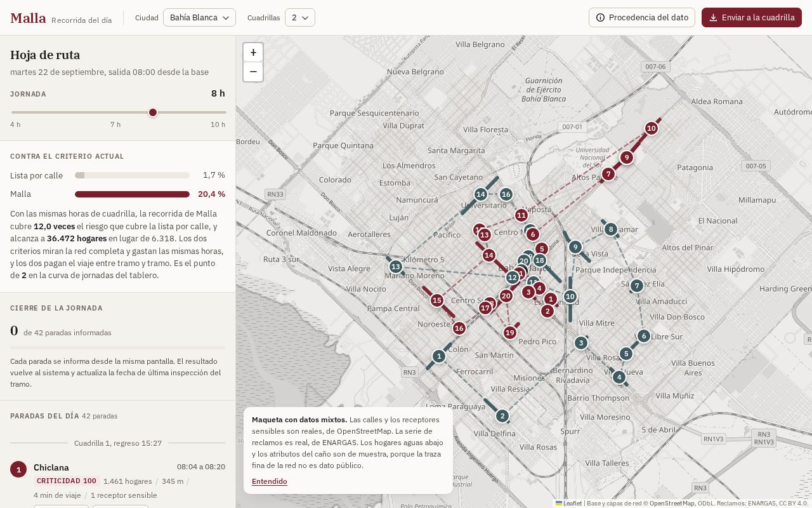Click teal stop 4 near Villa Nueva
This screenshot has height=508, width=812.
click(x=619, y=377)
